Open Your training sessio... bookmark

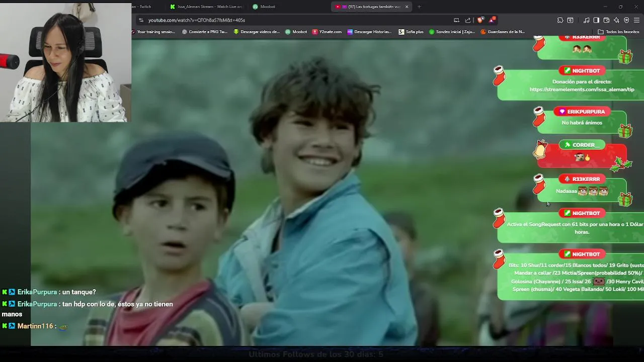click(x=153, y=32)
